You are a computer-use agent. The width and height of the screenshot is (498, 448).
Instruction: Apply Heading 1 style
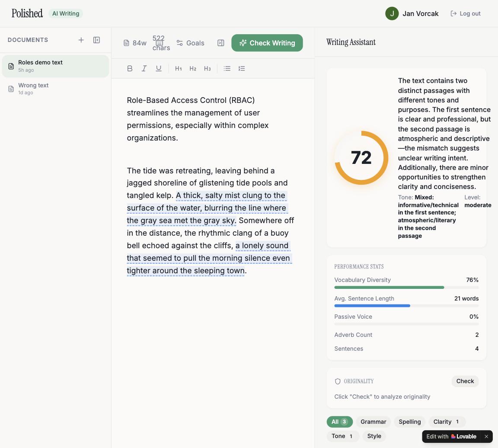179,68
